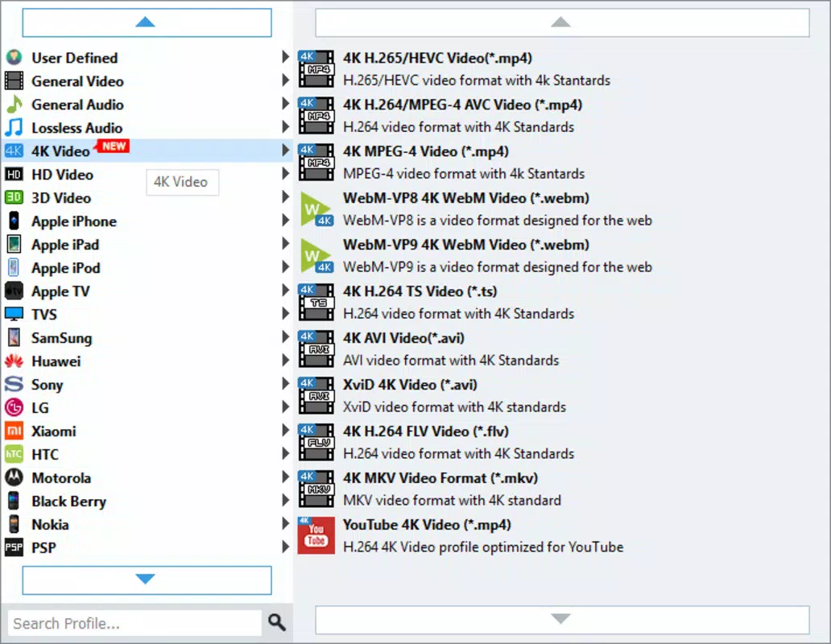This screenshot has width=831, height=644.
Task: Click the Black Berry category label
Action: point(69,501)
